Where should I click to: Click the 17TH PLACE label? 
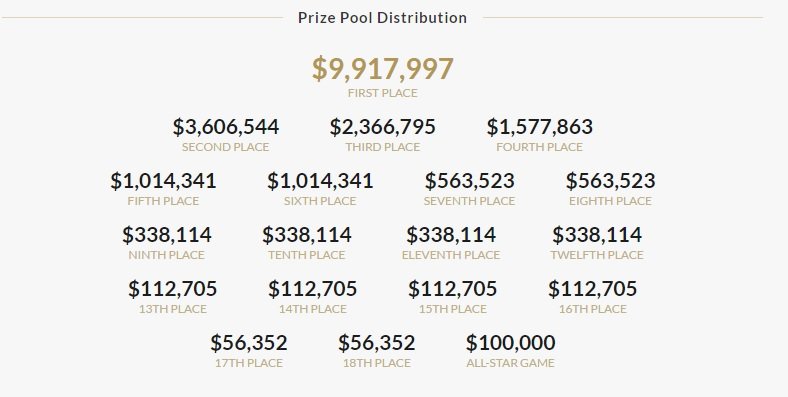[249, 363]
